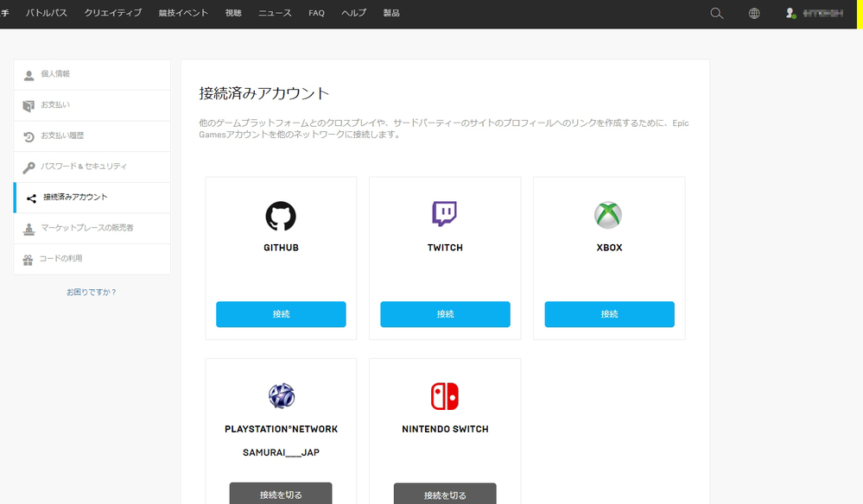This screenshot has width=863, height=504.
Task: Open the language globe icon
Action: [754, 13]
